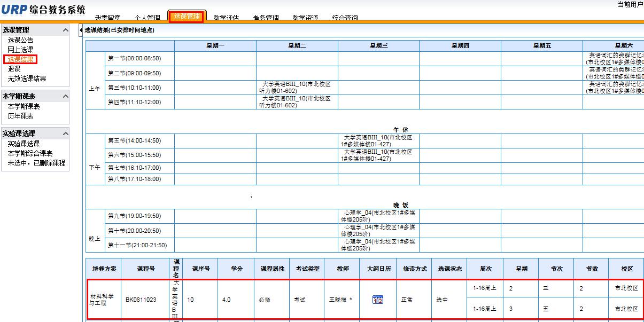
Task: Open the 实验课选课 sidebar link
Action: [24, 144]
